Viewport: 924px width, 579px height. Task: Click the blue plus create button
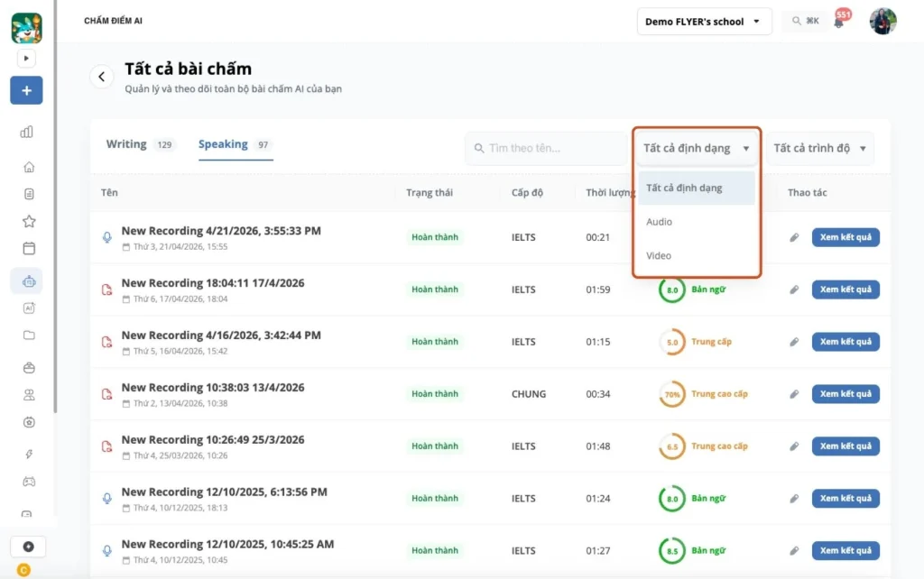[x=26, y=90]
